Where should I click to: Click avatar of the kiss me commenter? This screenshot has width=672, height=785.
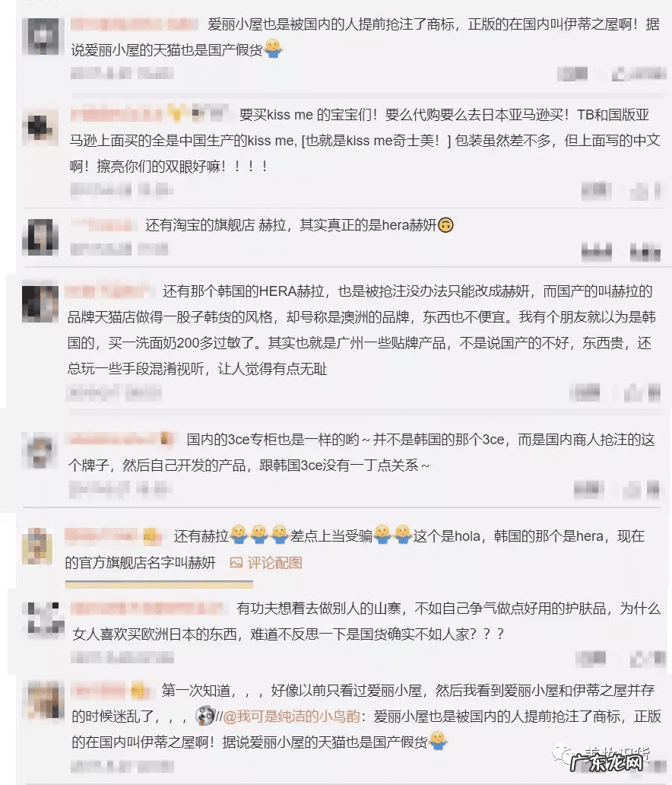coord(40,128)
